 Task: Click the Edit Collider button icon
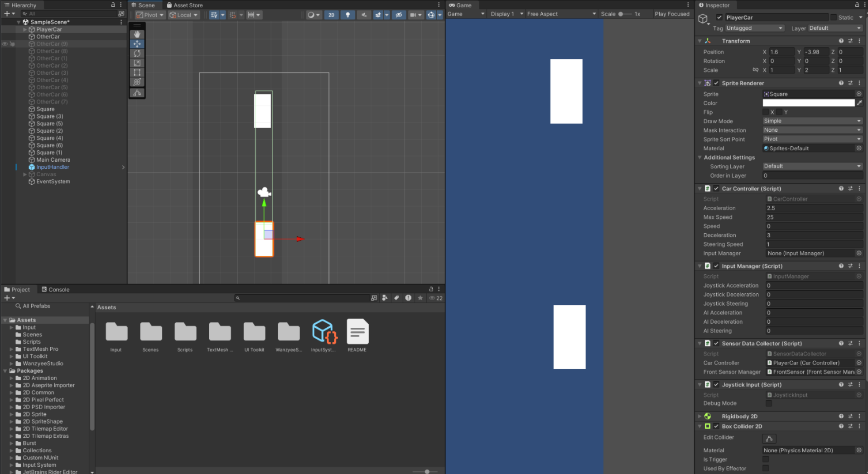(769, 438)
